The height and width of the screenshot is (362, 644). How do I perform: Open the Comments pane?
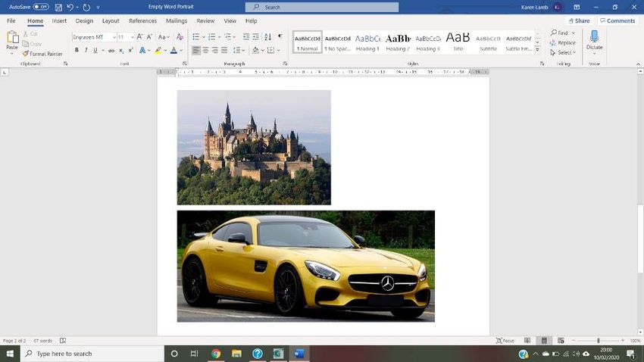(617, 20)
